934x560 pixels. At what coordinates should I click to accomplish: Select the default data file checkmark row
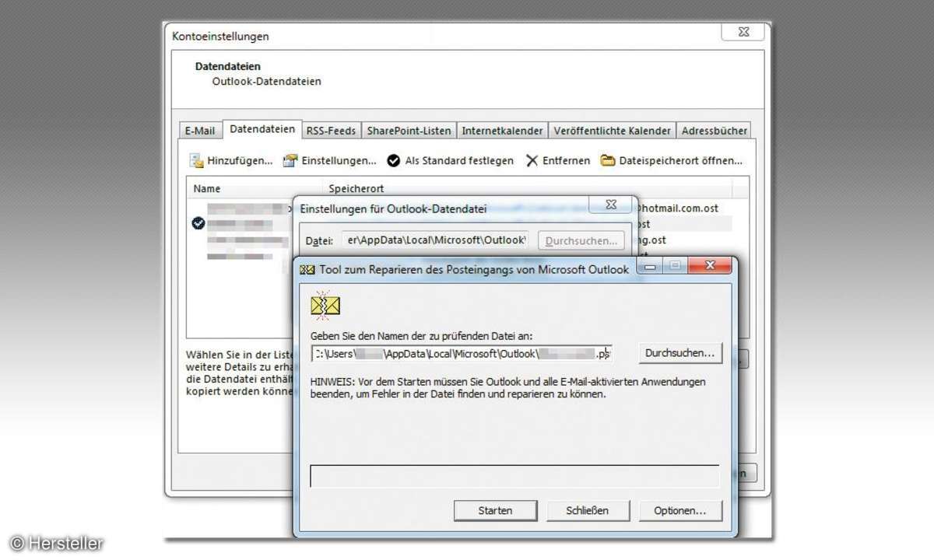click(x=198, y=223)
